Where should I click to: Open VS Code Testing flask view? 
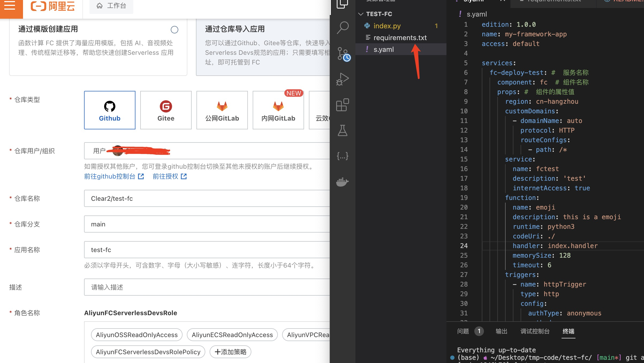[x=343, y=130]
